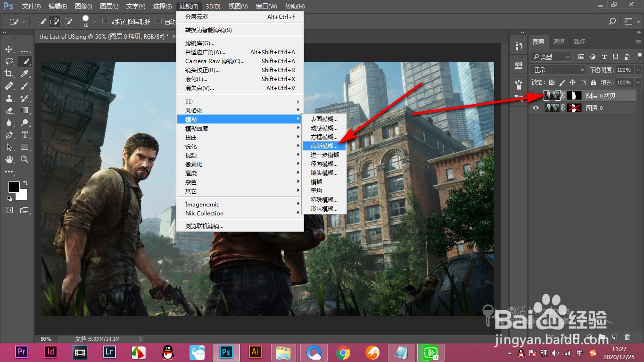
Task: Open the brush presets panel icon
Action: [x=519, y=85]
